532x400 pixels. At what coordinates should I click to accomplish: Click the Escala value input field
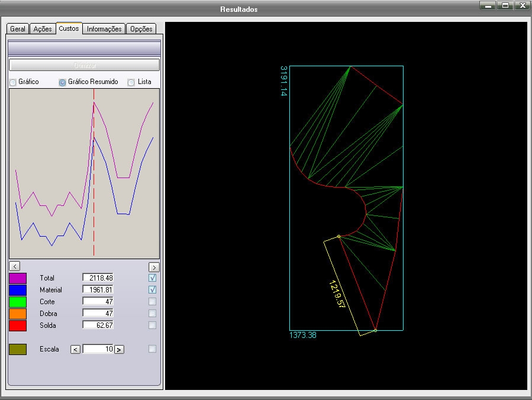coord(98,349)
